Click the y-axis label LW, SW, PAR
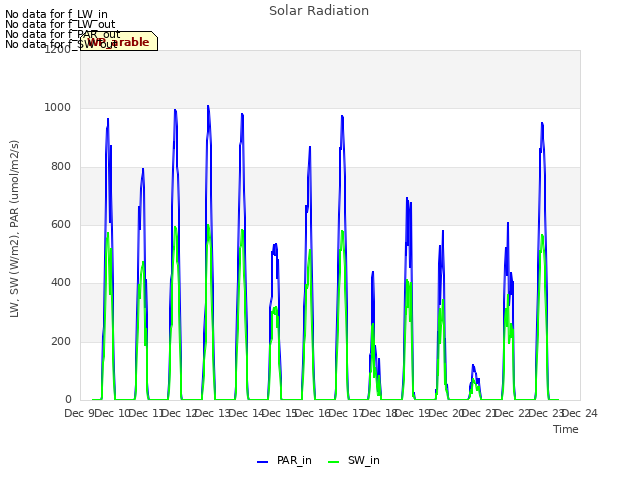The image size is (640, 480). [14, 229]
